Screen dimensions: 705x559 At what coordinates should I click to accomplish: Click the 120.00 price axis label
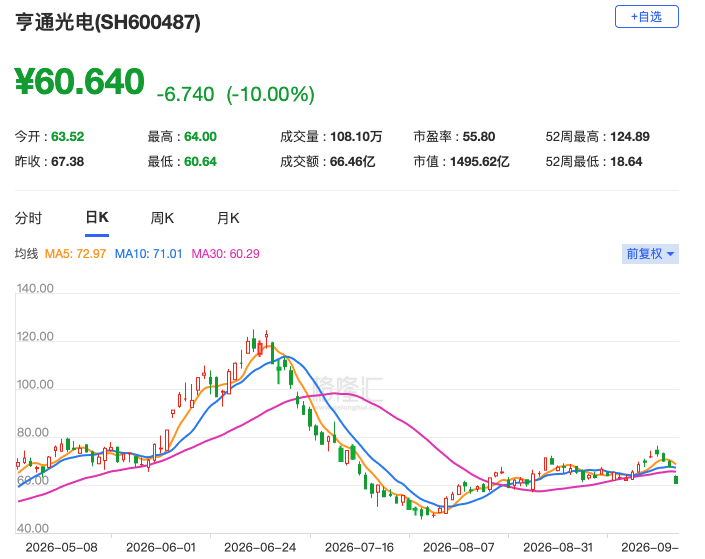pos(35,336)
